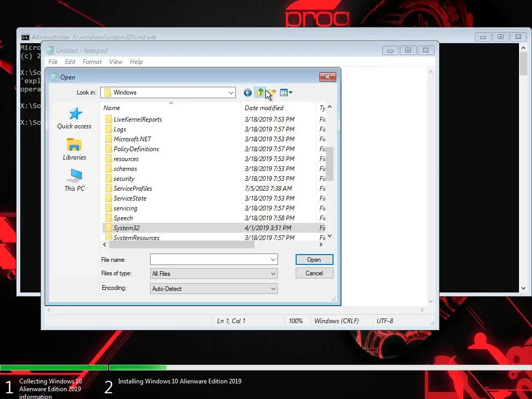Sort by Date modified column header
Viewport: 532px width, 399px height.
coord(278,108)
